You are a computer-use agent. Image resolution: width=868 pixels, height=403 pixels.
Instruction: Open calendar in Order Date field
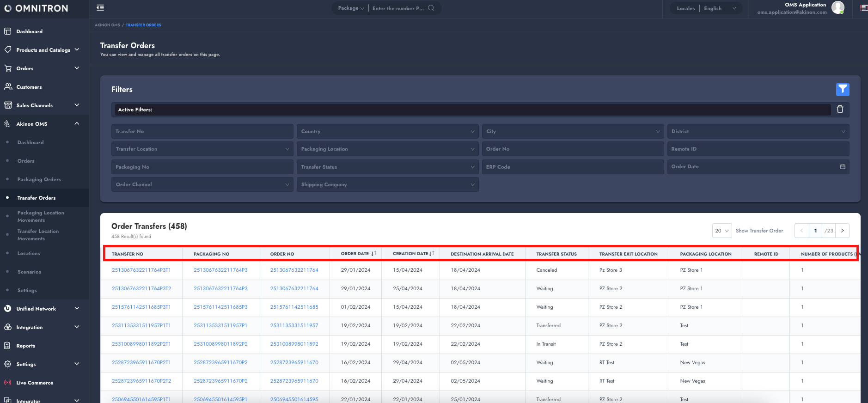click(842, 167)
